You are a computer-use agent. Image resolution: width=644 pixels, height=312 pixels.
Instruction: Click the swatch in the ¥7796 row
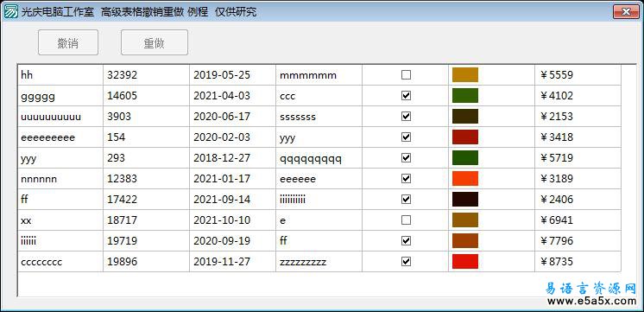tap(465, 240)
